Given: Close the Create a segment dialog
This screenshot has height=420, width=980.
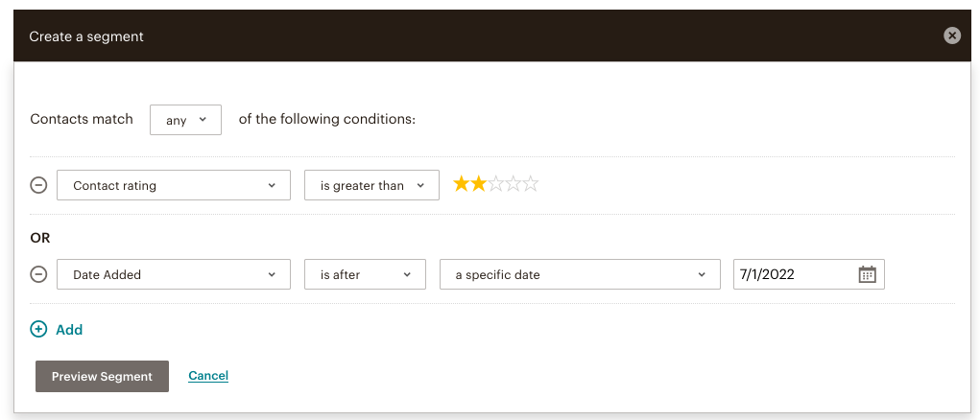Looking at the screenshot, I should tap(952, 36).
